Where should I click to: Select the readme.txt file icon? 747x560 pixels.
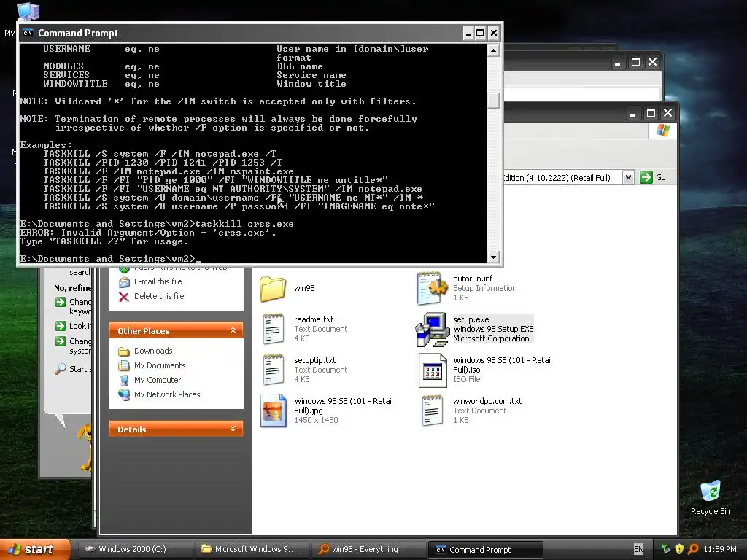coord(273,329)
